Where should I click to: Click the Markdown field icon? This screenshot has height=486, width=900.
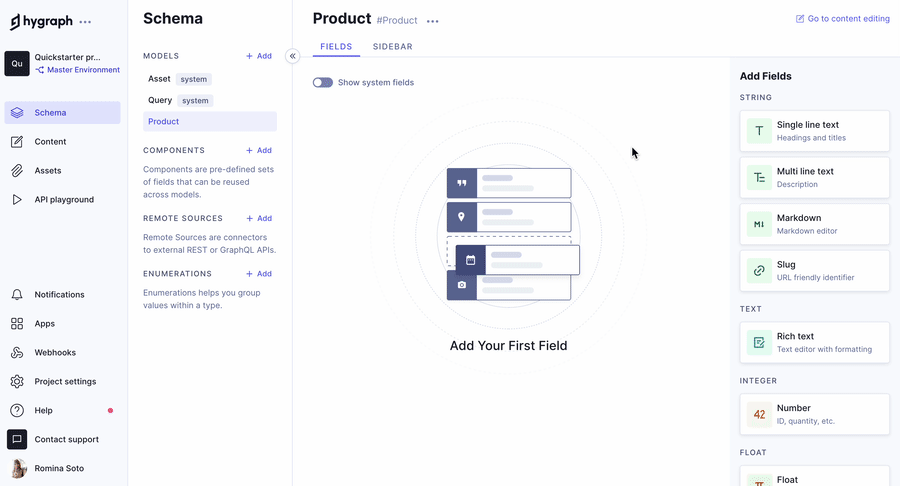click(x=759, y=224)
